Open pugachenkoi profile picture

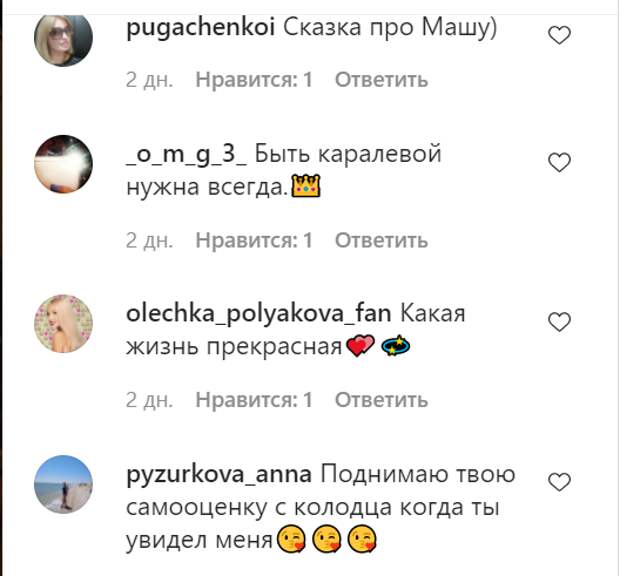(x=63, y=38)
